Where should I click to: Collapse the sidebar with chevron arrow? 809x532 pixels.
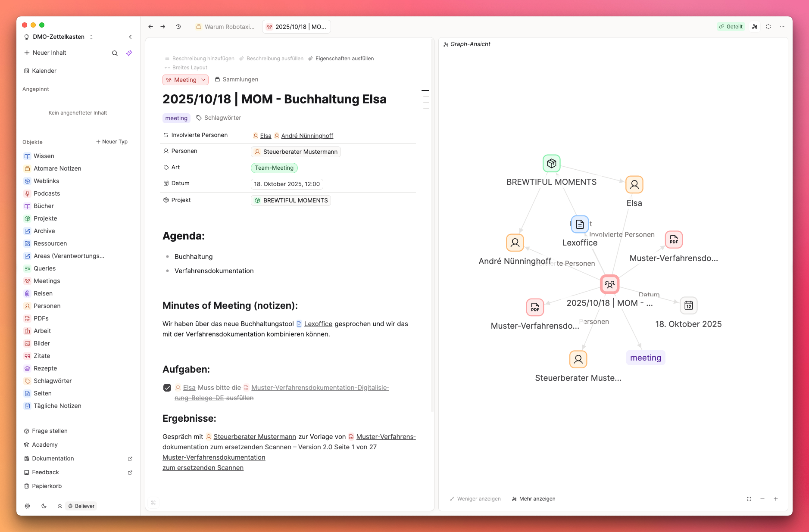(130, 37)
